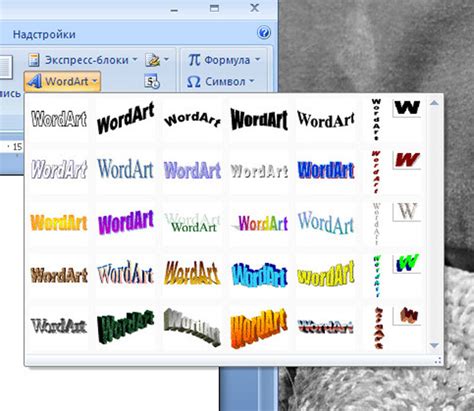This screenshot has height=411, width=474.
Task: Click the signature line icon
Action: point(153,60)
